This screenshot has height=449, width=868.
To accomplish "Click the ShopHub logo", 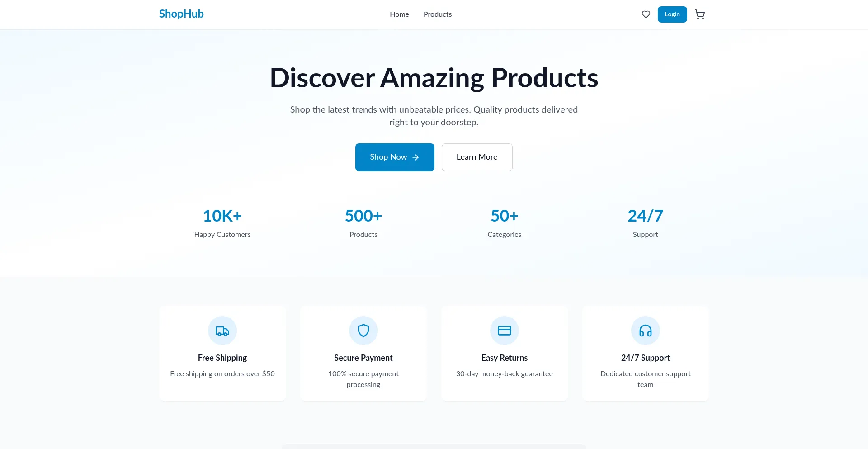I will click(181, 14).
